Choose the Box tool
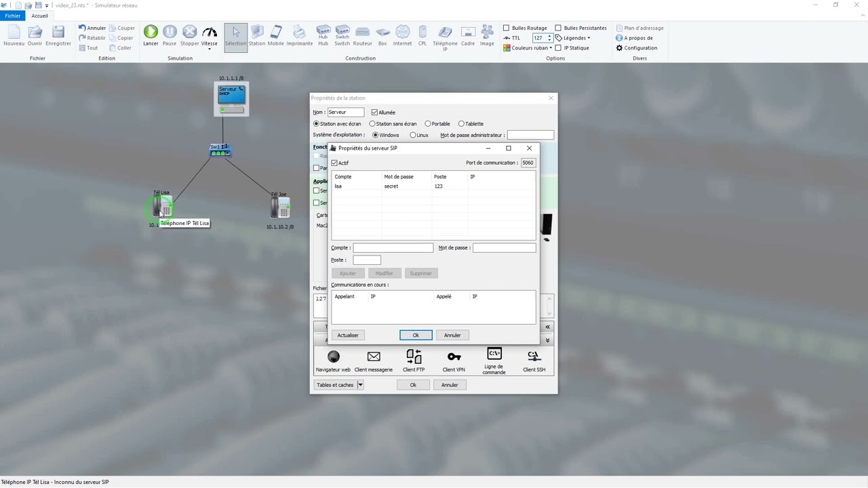Screen dimensions: 868x488 [x=382, y=32]
